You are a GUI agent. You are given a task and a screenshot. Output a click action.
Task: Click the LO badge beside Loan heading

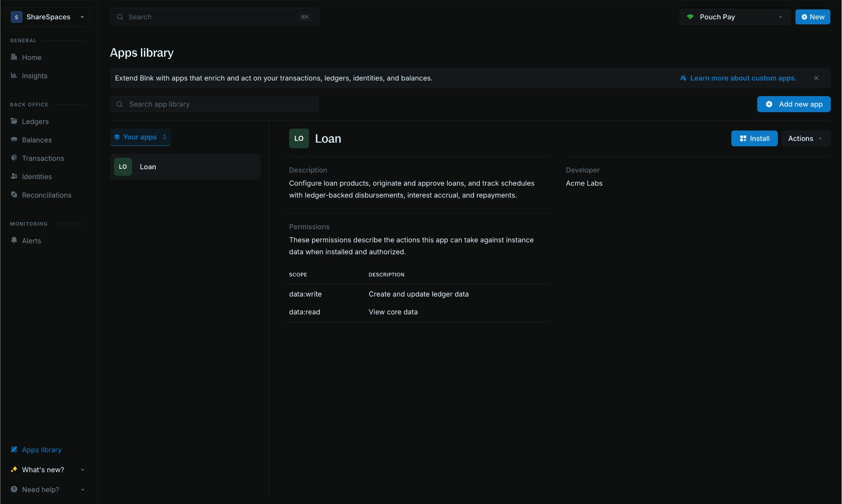[x=299, y=138]
